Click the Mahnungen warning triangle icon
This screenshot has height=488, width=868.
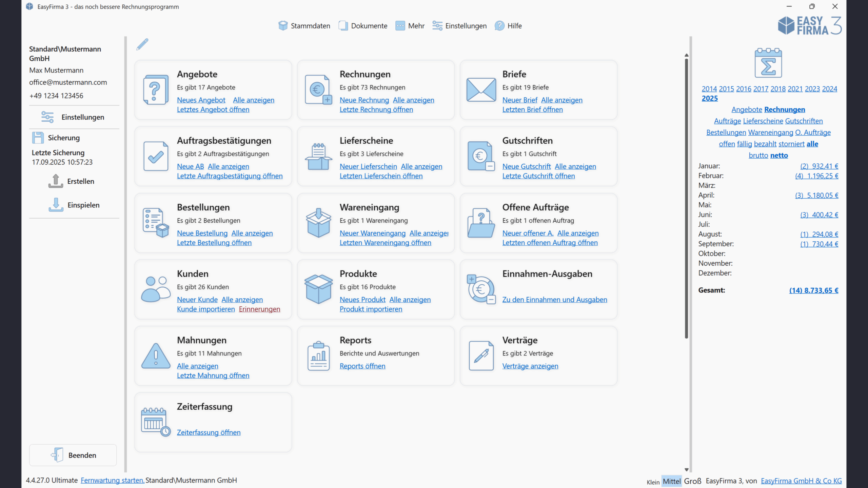(156, 356)
